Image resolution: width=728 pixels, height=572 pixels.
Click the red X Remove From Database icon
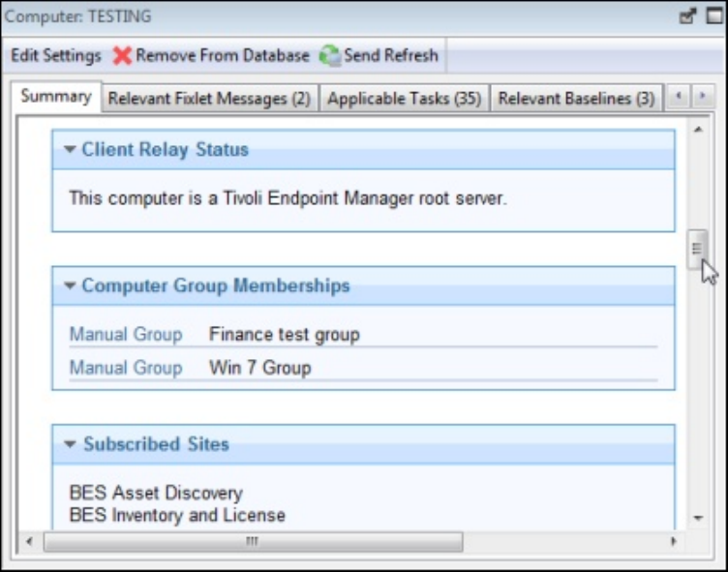tap(122, 56)
